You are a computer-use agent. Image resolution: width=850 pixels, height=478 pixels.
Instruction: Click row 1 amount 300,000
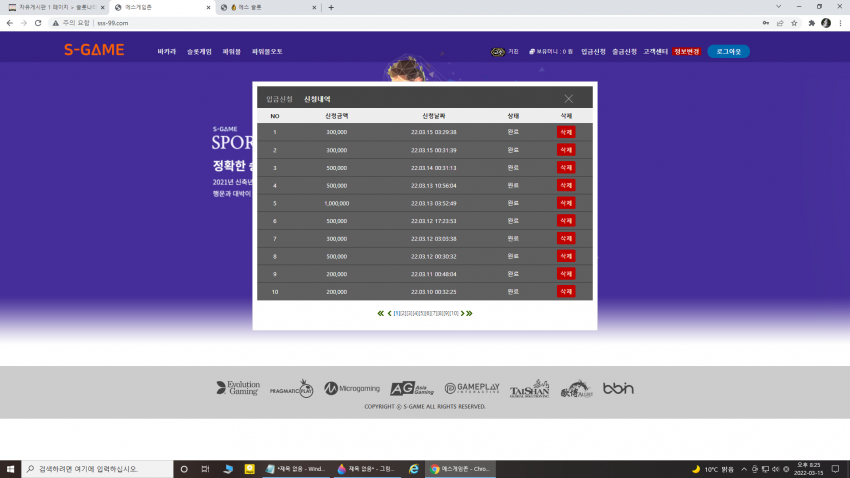(337, 132)
